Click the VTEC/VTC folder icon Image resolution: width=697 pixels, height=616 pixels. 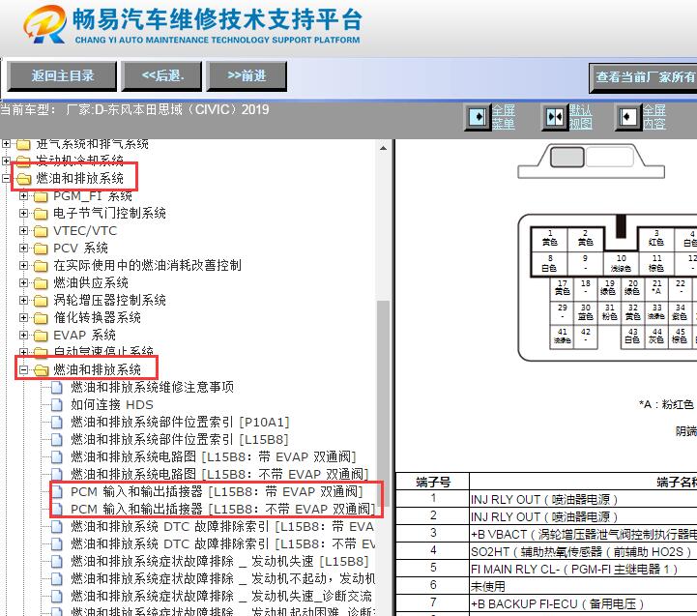coord(41,231)
